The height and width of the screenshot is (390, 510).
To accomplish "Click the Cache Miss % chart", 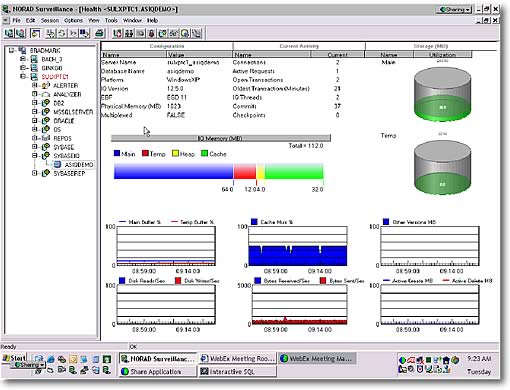I will click(298, 246).
